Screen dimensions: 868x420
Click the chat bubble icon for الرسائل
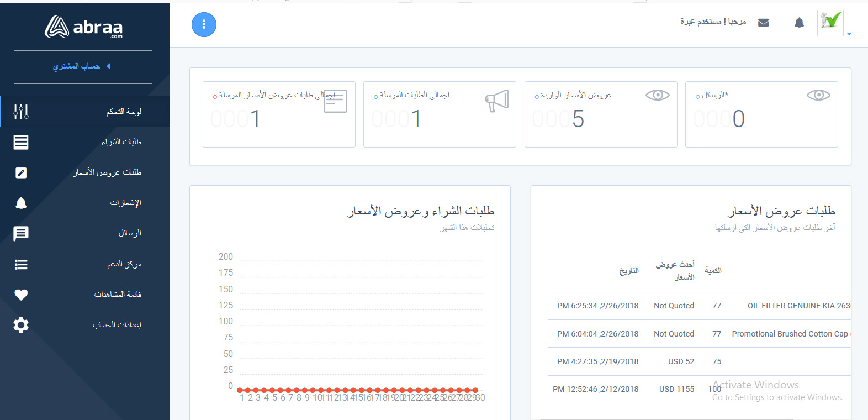click(x=21, y=234)
